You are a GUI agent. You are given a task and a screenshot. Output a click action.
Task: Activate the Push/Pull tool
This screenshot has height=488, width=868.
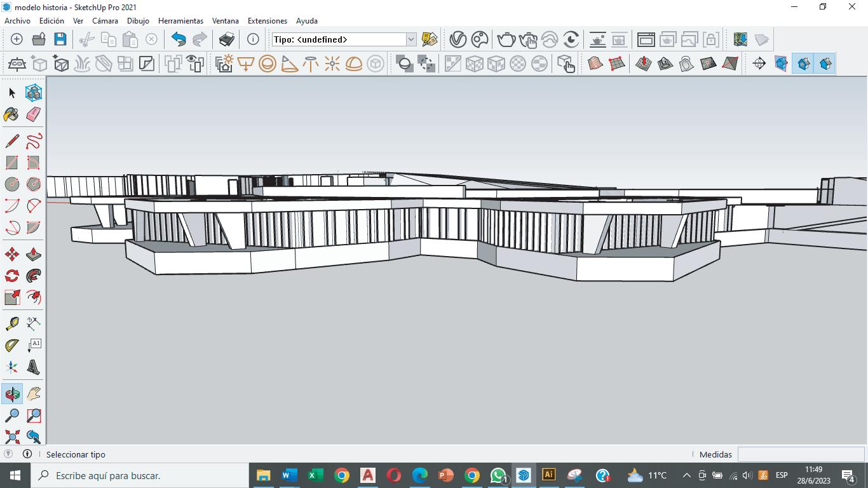point(34,254)
